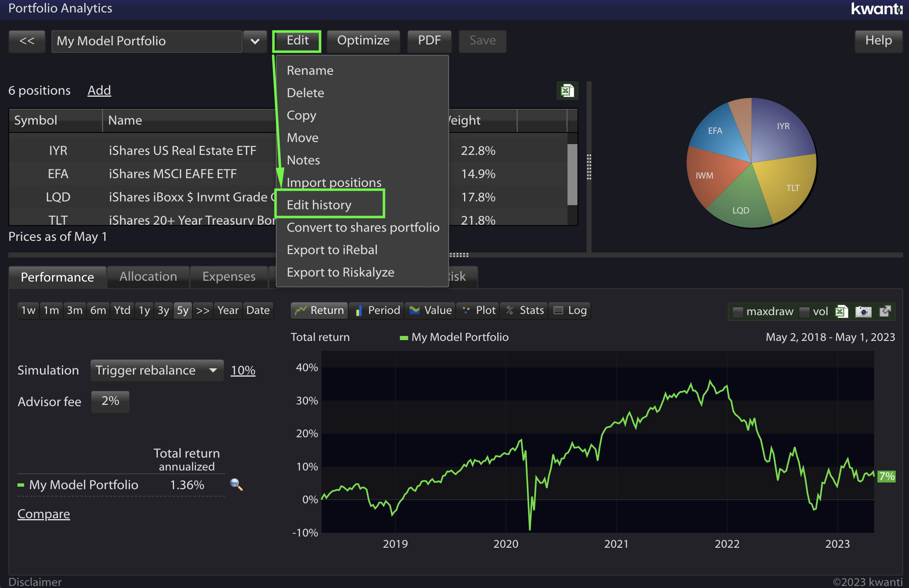Click the Symbol column header
909x588 pixels.
click(x=56, y=120)
